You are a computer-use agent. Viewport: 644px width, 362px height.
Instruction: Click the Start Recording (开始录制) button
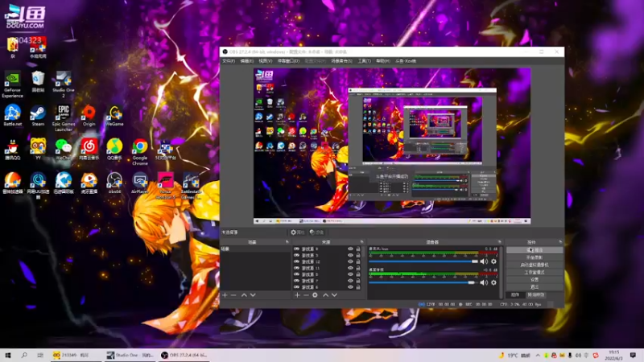click(x=535, y=257)
